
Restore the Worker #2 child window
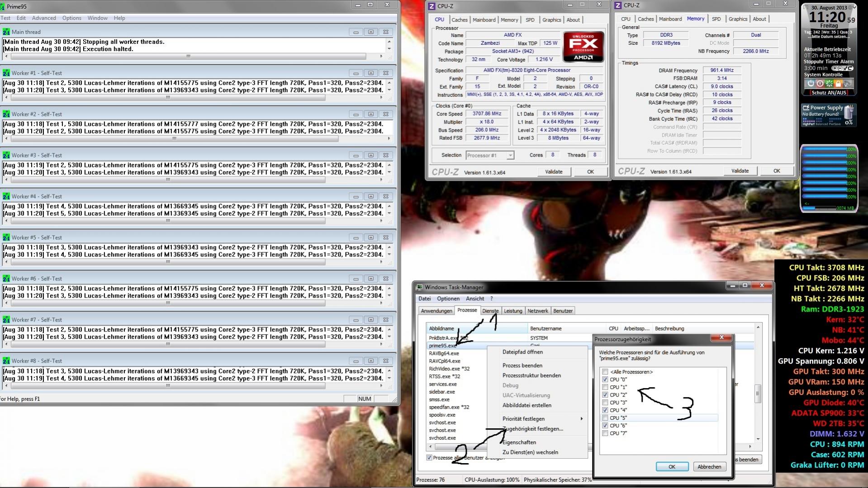371,114
